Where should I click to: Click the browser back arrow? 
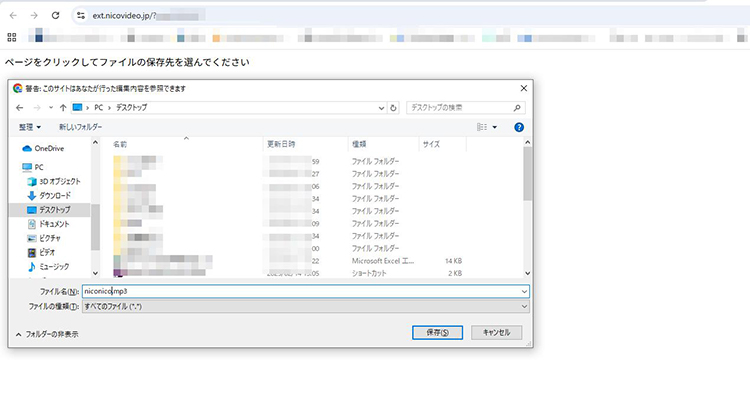(13, 15)
